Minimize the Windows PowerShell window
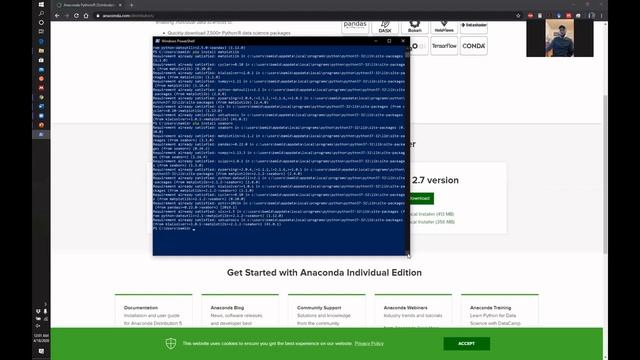 376,41
